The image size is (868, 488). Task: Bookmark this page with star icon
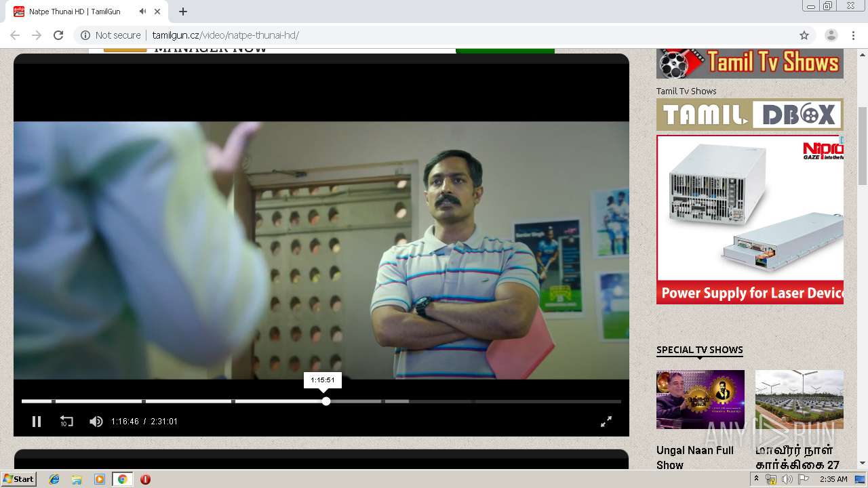(x=804, y=35)
